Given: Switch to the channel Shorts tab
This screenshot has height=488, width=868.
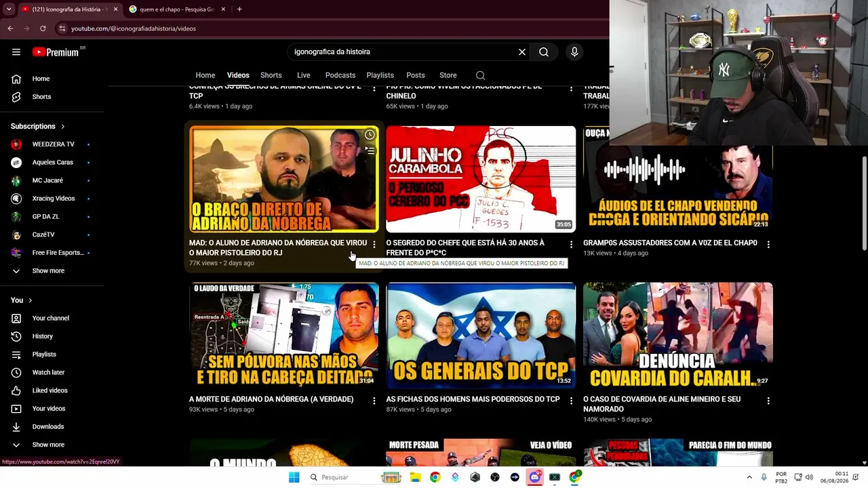Looking at the screenshot, I should point(271,75).
